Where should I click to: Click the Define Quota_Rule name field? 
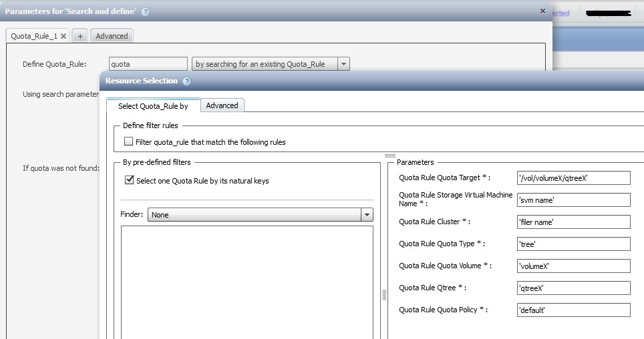coord(148,64)
